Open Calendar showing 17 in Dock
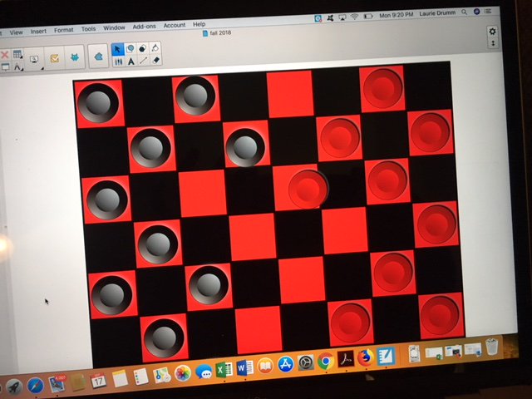 pos(98,381)
